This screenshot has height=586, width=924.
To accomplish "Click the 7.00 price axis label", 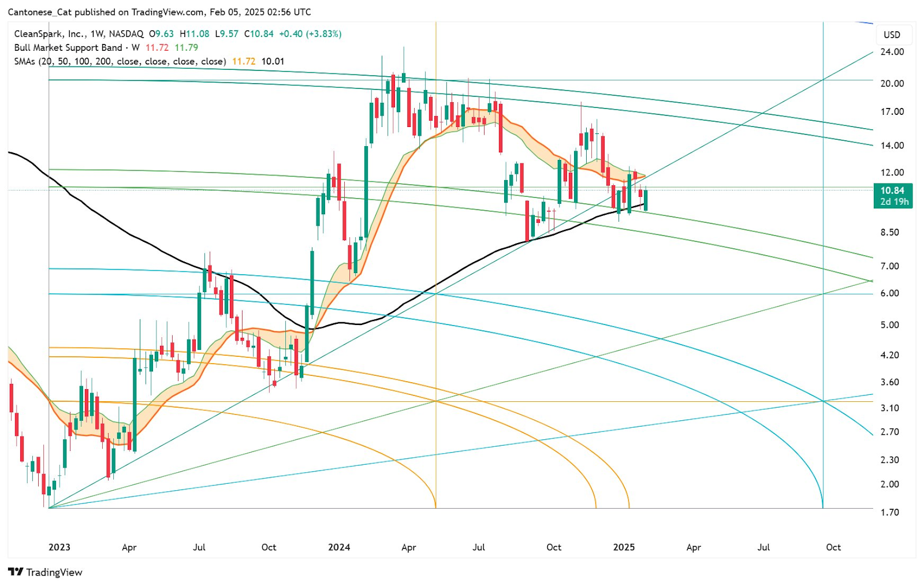I will 890,266.
